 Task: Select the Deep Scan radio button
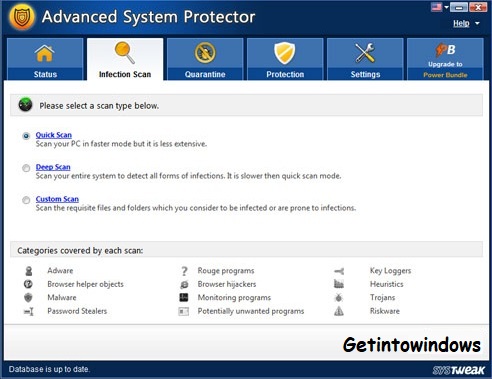click(x=26, y=168)
